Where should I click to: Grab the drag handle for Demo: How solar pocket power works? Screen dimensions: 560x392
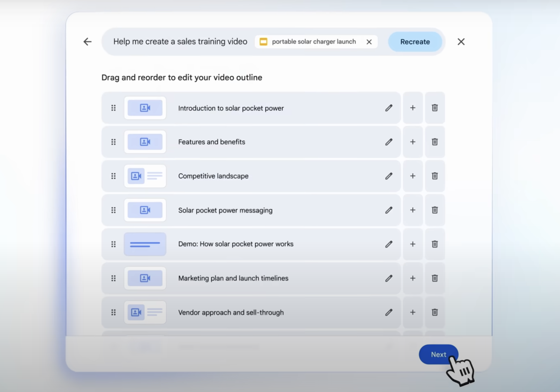[x=113, y=244]
